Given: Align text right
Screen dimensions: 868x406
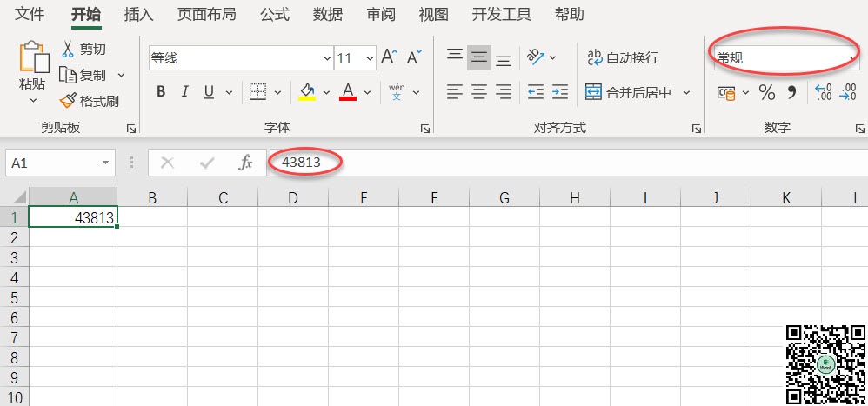Looking at the screenshot, I should coord(504,92).
